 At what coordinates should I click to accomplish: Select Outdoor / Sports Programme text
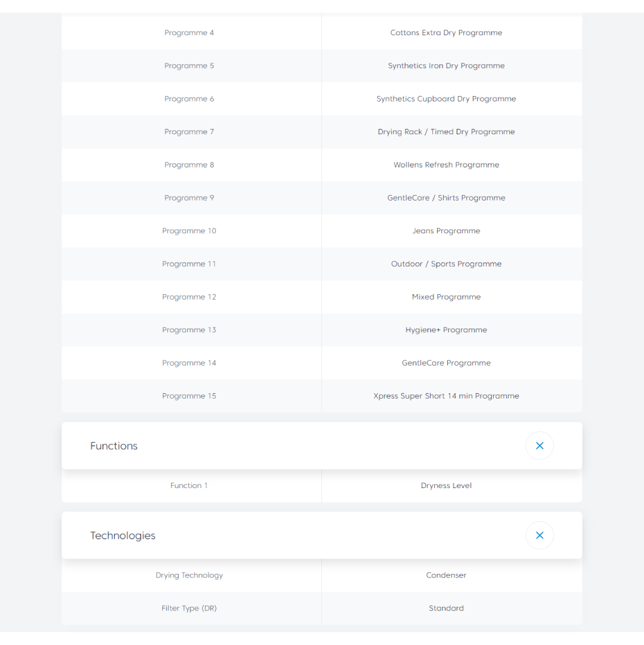tap(446, 264)
